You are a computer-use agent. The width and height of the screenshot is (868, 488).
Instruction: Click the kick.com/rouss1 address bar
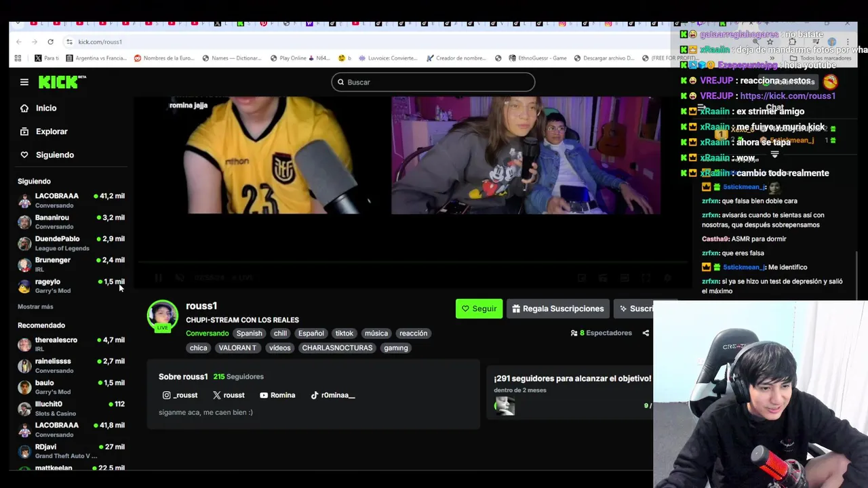click(x=100, y=42)
